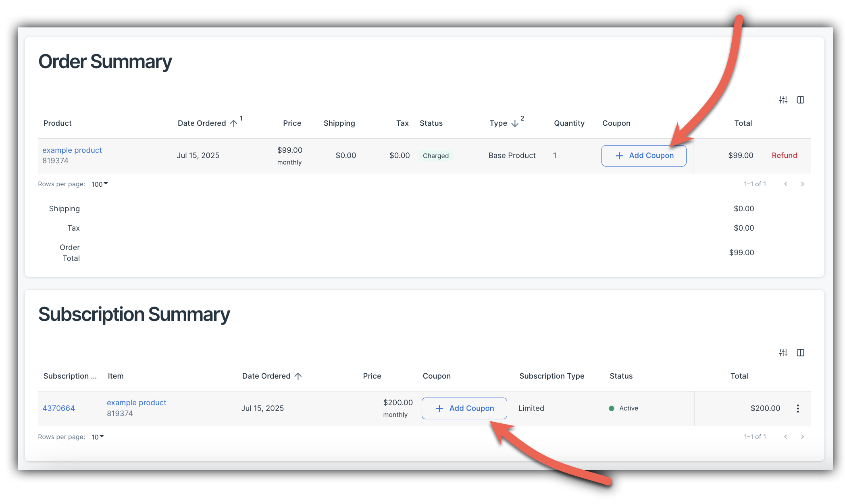Click the red Refund link
The width and height of the screenshot is (845, 504).
coord(784,156)
